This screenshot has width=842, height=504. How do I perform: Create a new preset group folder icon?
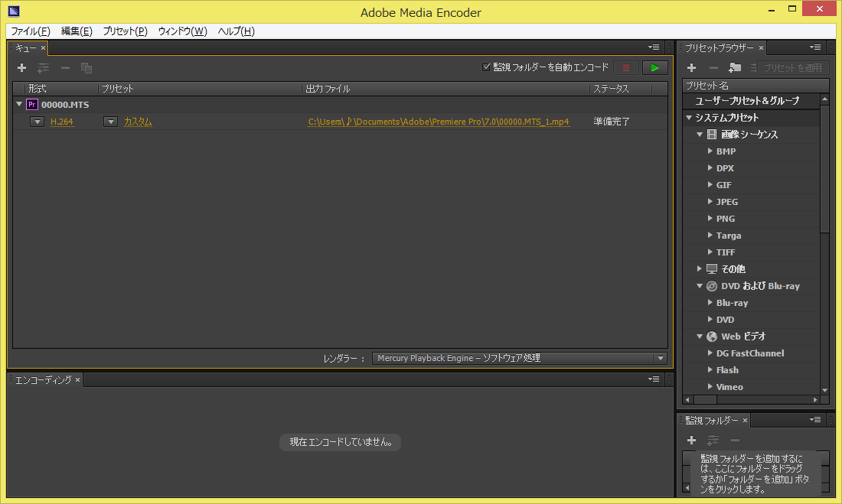click(735, 68)
